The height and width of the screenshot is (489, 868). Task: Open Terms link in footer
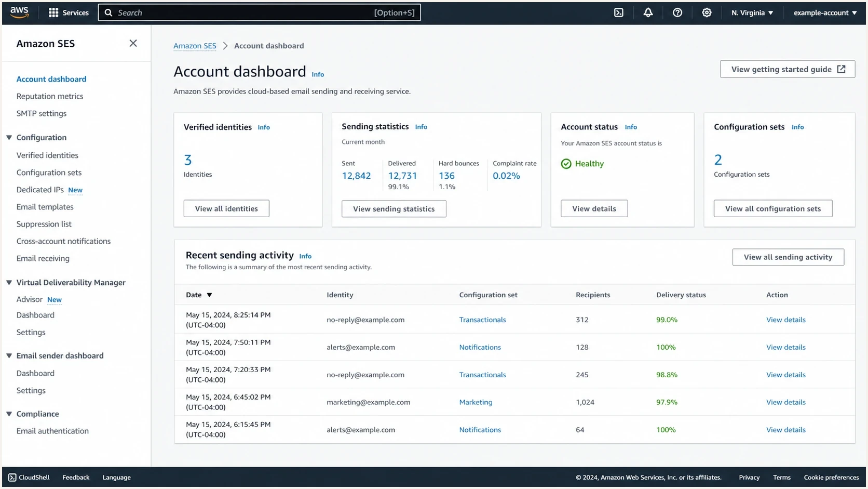782,477
